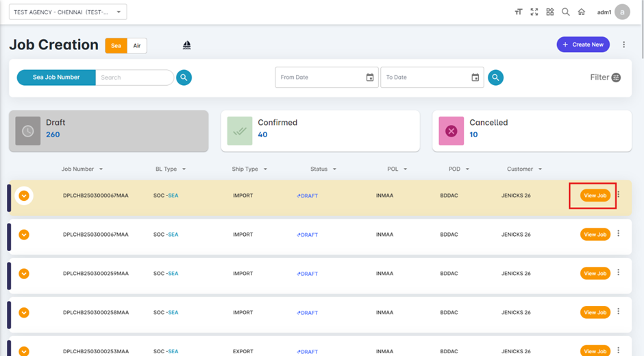Click the text size icon in header
Viewport: 644px width, 356px height.
519,12
